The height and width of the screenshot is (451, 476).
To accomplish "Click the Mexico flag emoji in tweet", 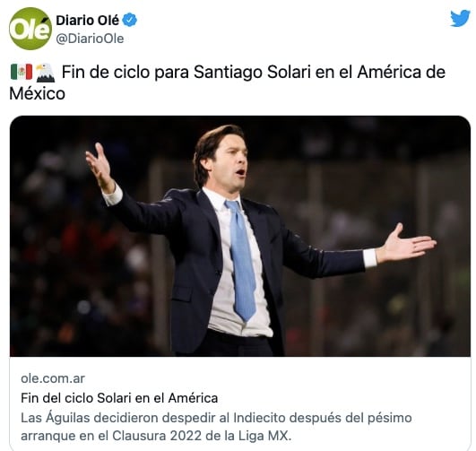I will 22,72.
